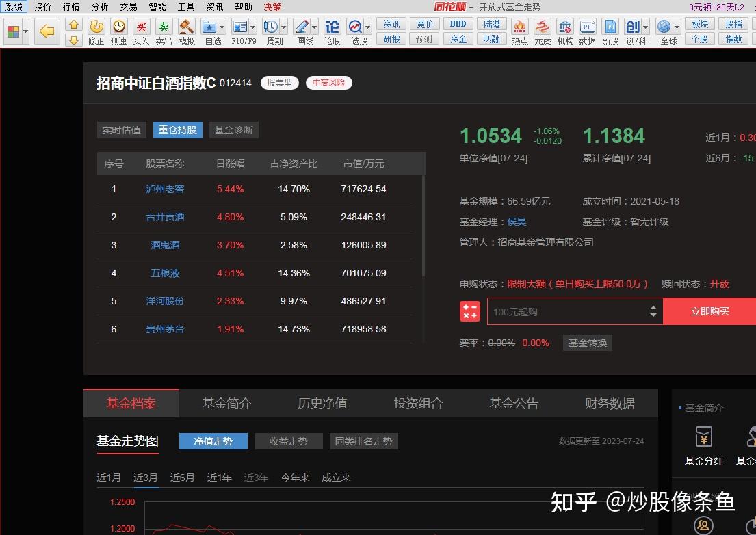Open the 基金公告 tab
Screen dimensions: 756x535
(514, 403)
